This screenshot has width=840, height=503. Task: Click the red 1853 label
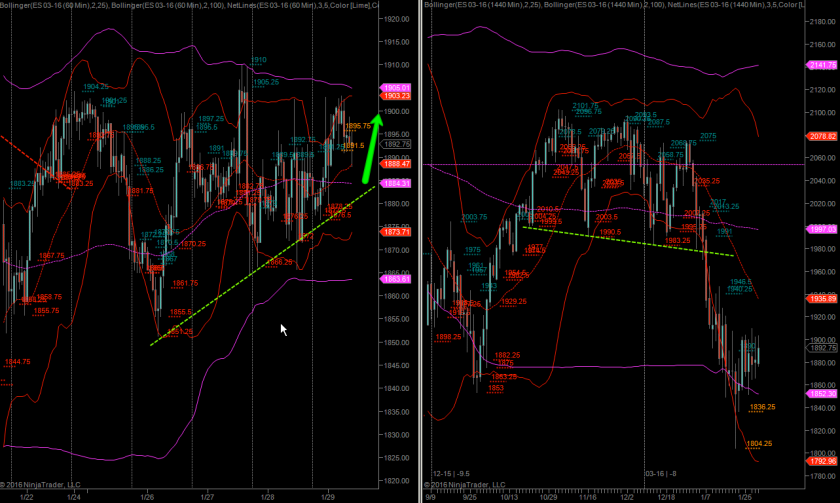point(496,388)
